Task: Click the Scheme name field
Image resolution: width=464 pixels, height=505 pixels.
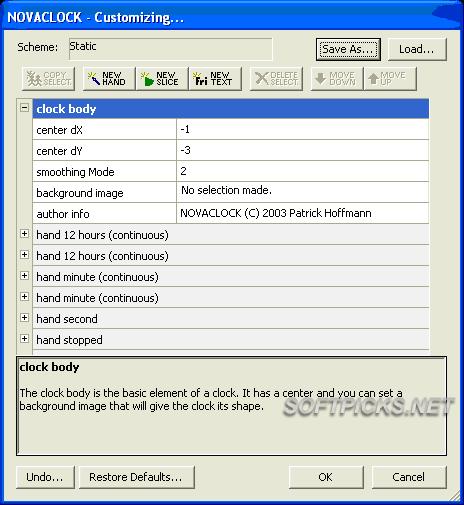Action: pyautogui.click(x=171, y=49)
